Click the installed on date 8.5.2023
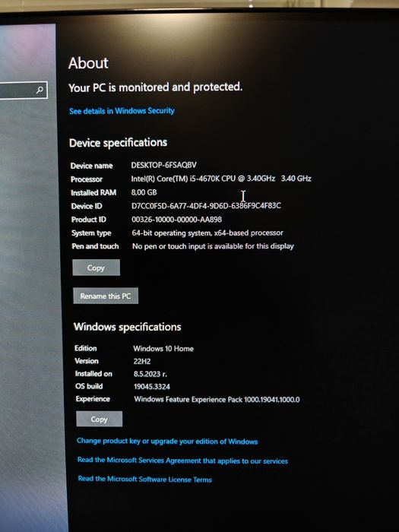Screen dimensions: 399x532 150,374
